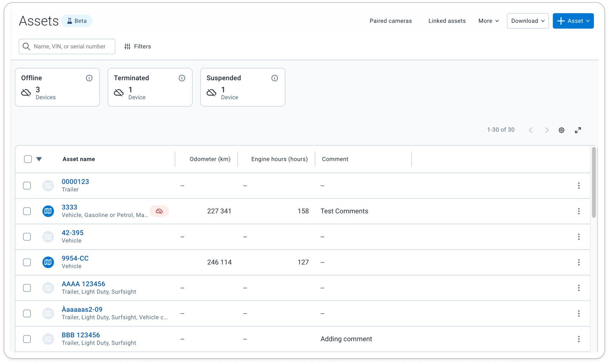View Offline devices info tooltip

(x=89, y=78)
